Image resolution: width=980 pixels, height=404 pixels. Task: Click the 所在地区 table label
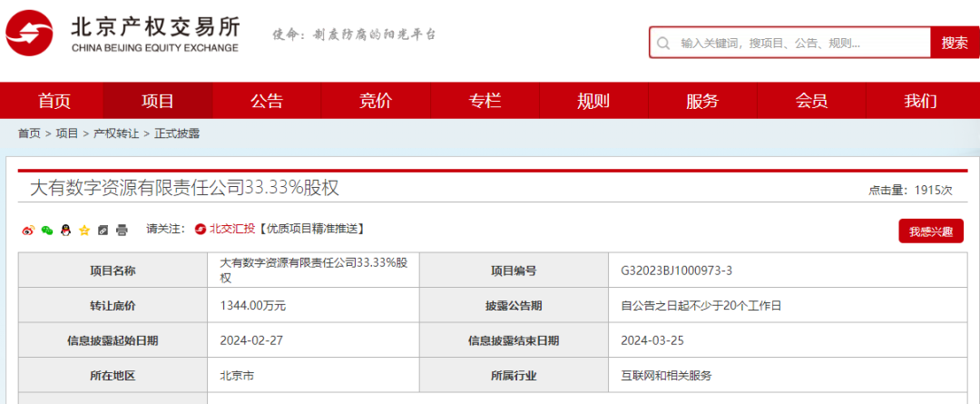(113, 376)
